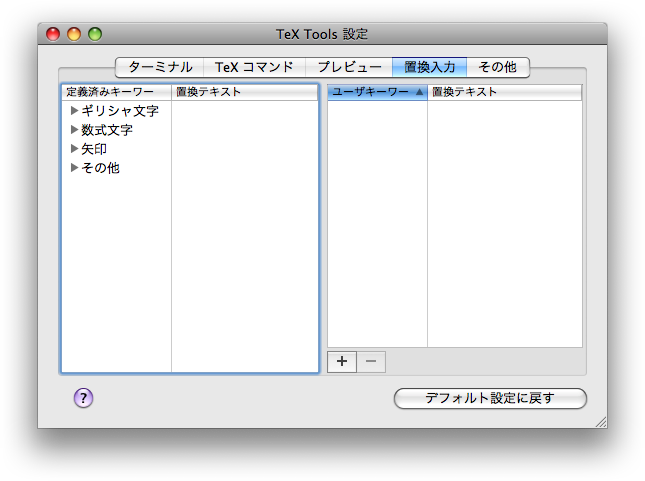Click user table's 置換テキスト column header

(x=505, y=92)
